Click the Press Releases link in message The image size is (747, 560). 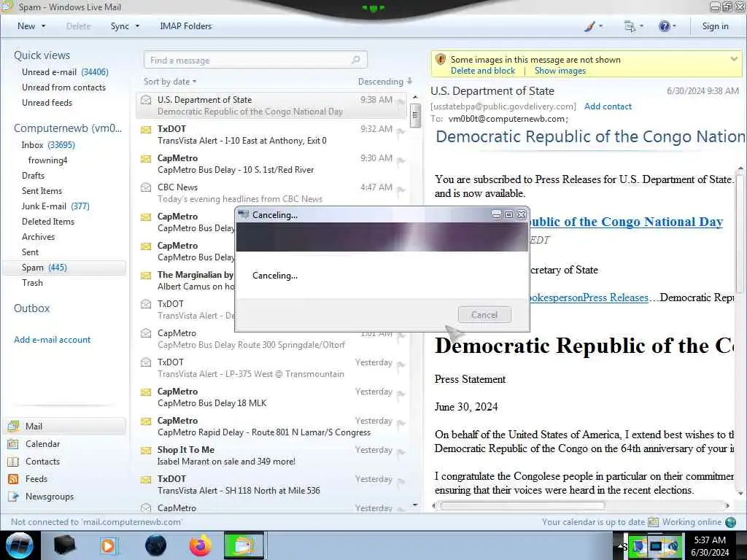[x=615, y=297]
